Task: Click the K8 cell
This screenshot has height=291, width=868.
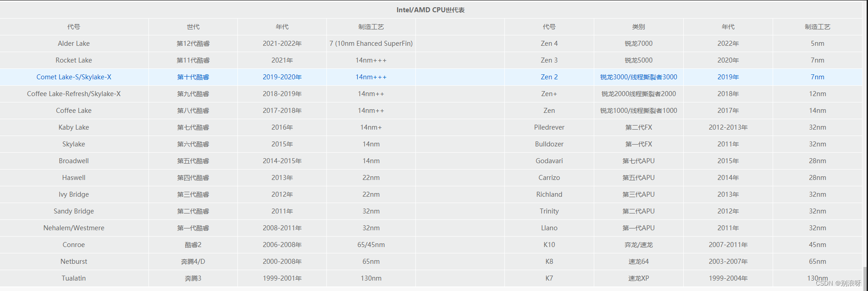Action: [x=549, y=262]
